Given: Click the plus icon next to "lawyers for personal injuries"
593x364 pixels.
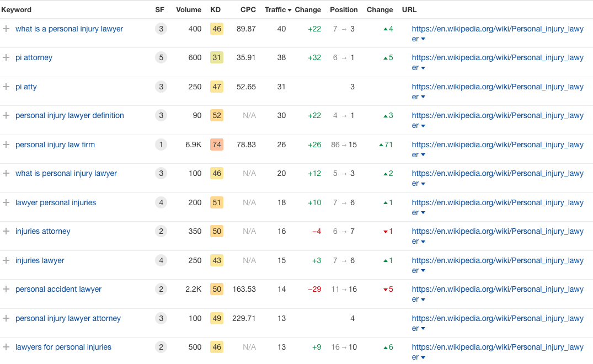Looking at the screenshot, I should click(6, 347).
